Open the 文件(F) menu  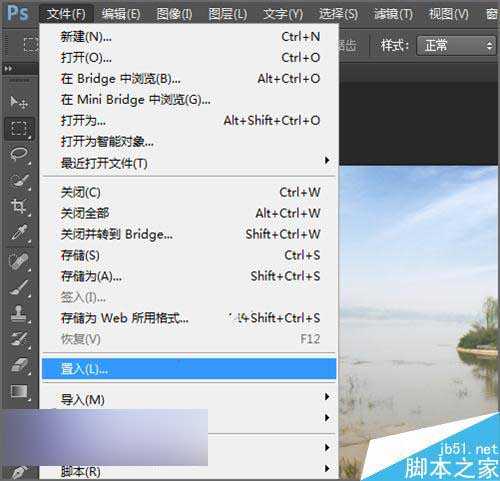tap(66, 14)
